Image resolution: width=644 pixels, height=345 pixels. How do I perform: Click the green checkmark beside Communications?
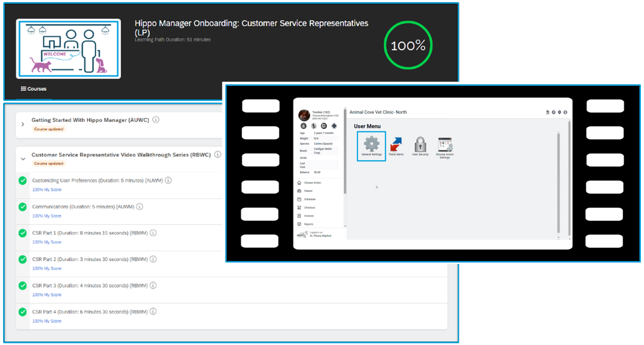click(23, 207)
